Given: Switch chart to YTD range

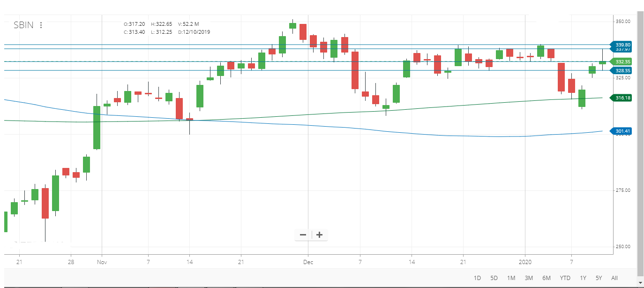Looking at the screenshot, I should (x=565, y=278).
